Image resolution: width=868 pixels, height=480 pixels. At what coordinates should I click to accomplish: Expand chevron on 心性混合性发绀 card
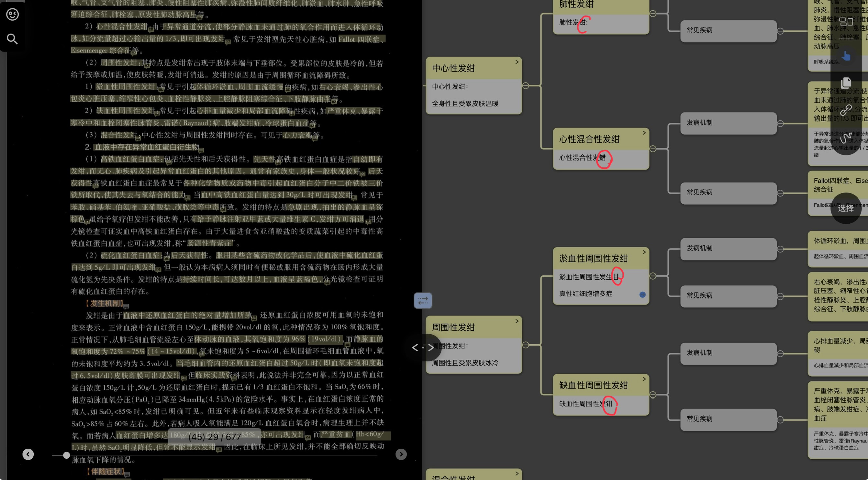pos(644,133)
